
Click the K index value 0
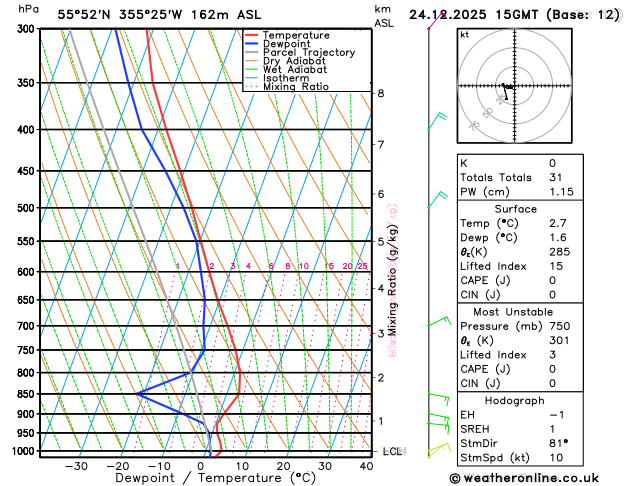[552, 163]
